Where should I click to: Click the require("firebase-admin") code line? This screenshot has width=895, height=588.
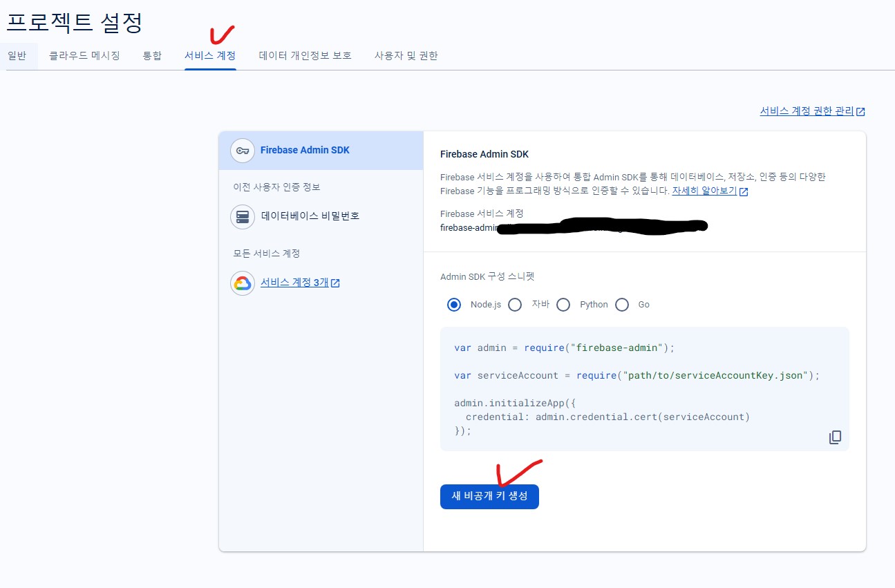click(x=564, y=348)
